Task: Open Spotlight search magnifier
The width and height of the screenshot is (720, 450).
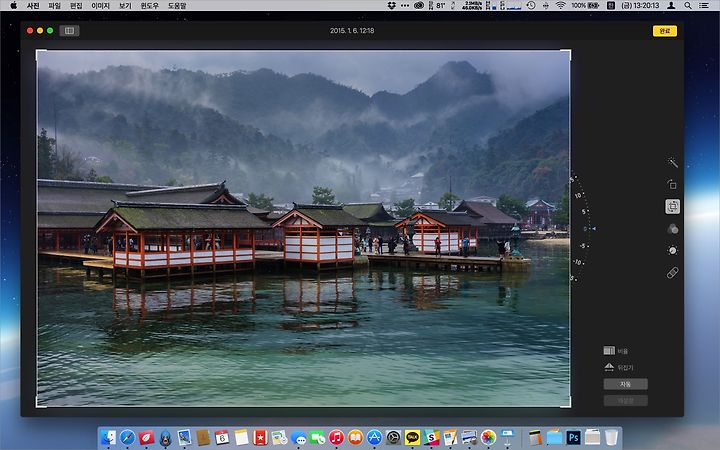Action: pyautogui.click(x=687, y=6)
